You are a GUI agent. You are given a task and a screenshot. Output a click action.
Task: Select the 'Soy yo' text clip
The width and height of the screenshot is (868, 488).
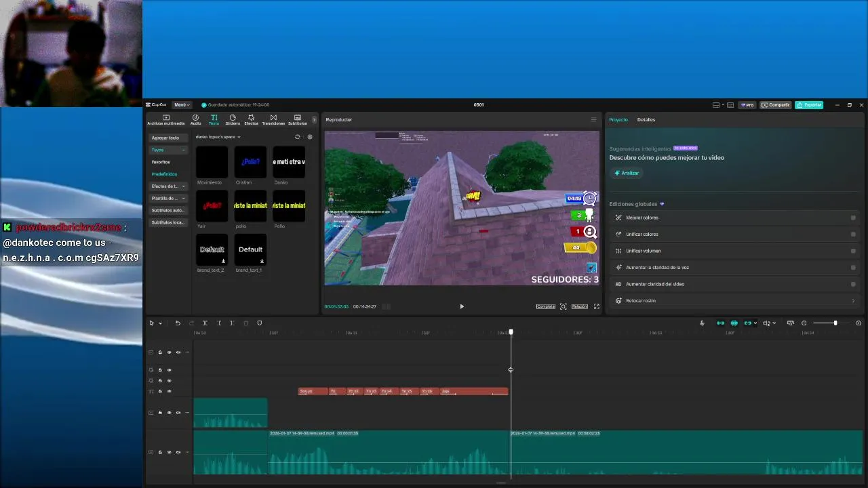coord(313,391)
